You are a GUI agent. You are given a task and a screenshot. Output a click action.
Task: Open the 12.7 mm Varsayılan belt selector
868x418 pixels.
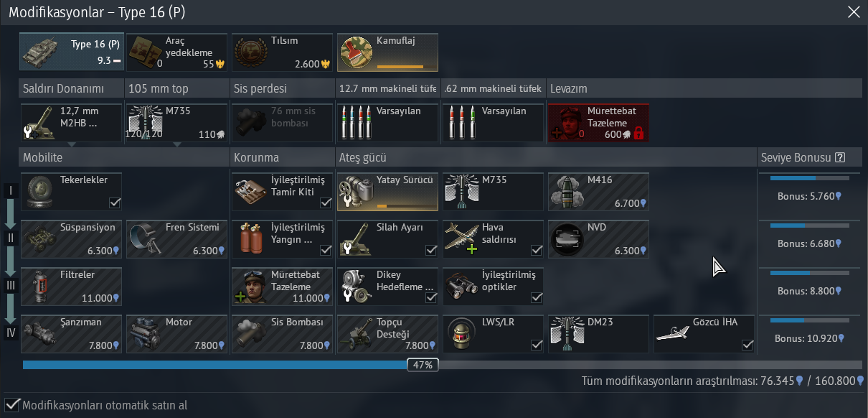[x=387, y=123]
